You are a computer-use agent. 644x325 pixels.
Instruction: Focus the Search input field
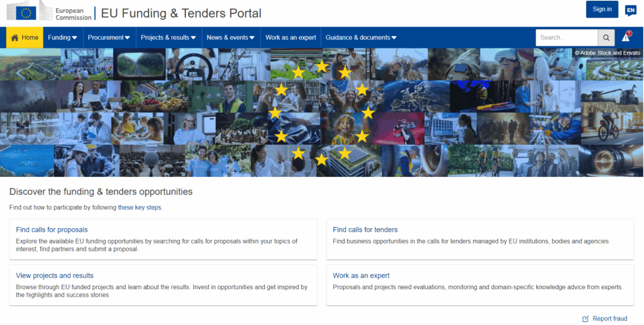565,38
